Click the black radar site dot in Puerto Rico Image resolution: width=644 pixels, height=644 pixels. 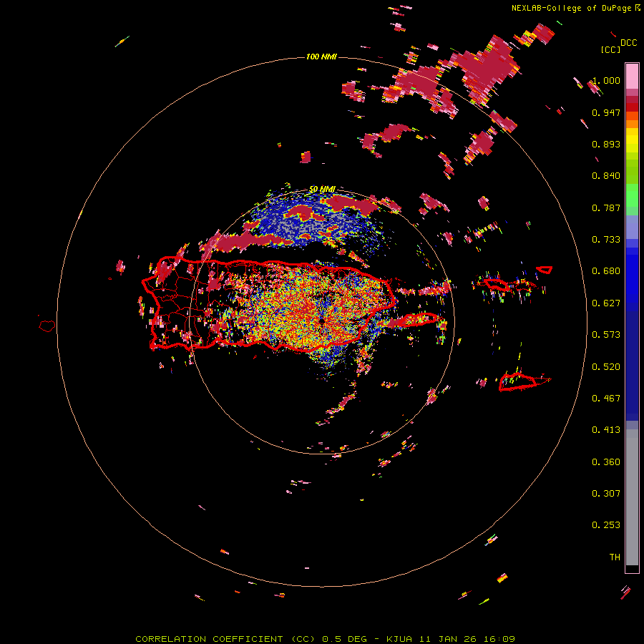[x=322, y=321]
